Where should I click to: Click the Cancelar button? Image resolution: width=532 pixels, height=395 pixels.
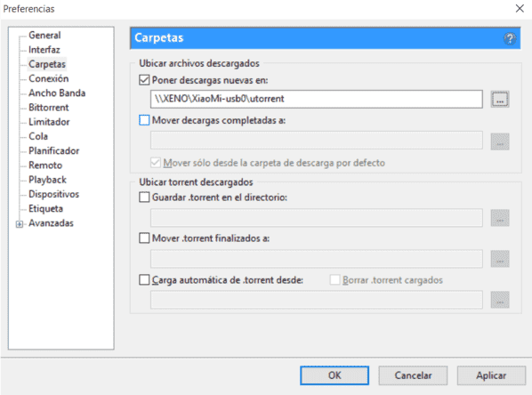point(413,375)
